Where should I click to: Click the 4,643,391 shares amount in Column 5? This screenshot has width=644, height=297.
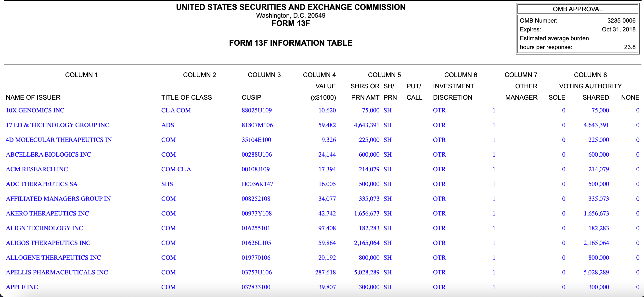coord(366,125)
